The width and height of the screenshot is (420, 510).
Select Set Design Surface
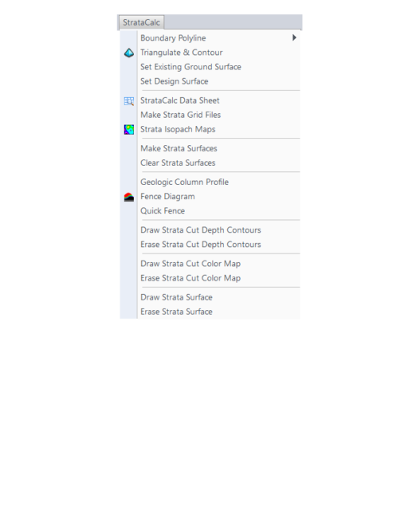pos(210,81)
